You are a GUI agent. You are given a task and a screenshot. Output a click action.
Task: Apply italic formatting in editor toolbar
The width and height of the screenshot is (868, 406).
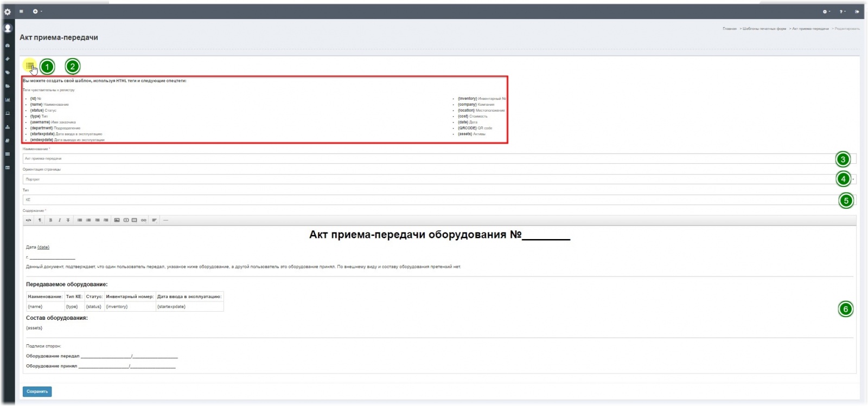[x=59, y=220]
